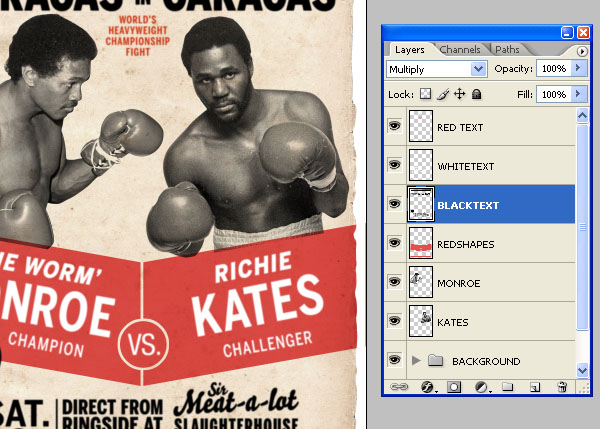600x429 pixels.
Task: Lock image pixels with brush icon
Action: [443, 94]
